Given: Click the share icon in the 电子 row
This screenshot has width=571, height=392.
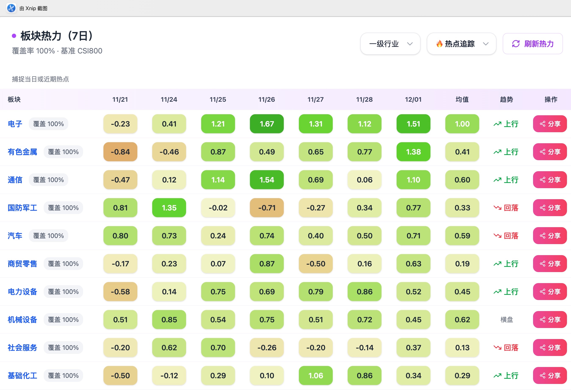Looking at the screenshot, I should (542, 124).
